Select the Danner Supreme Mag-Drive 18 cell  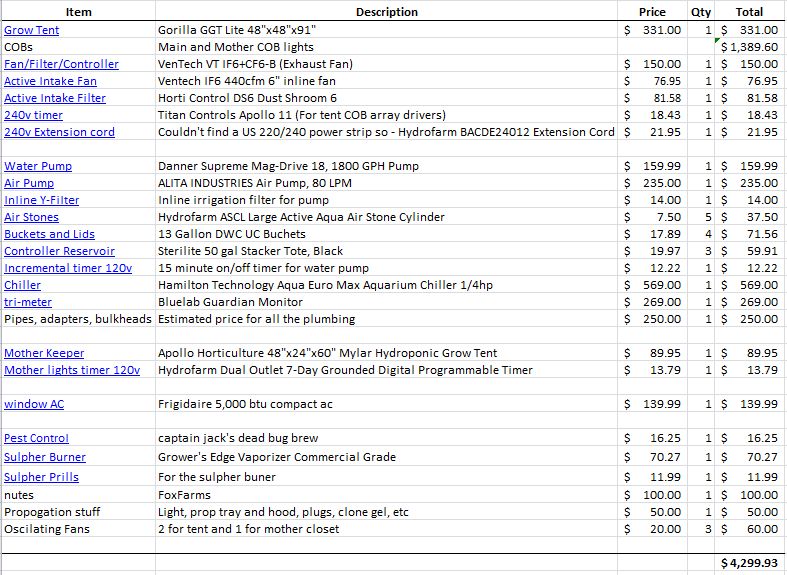tap(386, 166)
